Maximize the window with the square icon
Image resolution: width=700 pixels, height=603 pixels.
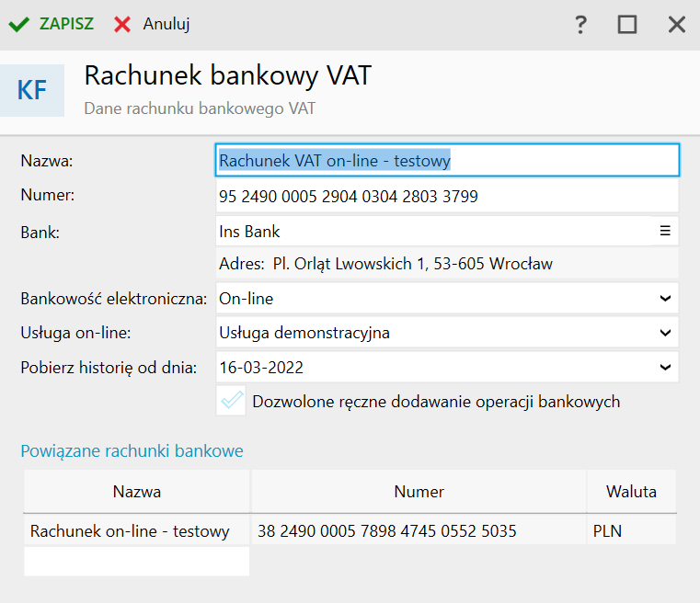coord(627,25)
